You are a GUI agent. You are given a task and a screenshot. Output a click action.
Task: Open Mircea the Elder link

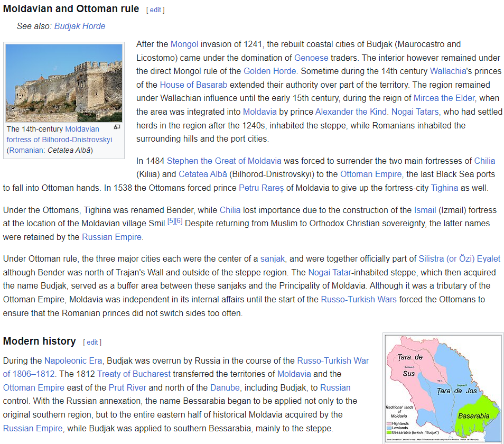coord(444,98)
